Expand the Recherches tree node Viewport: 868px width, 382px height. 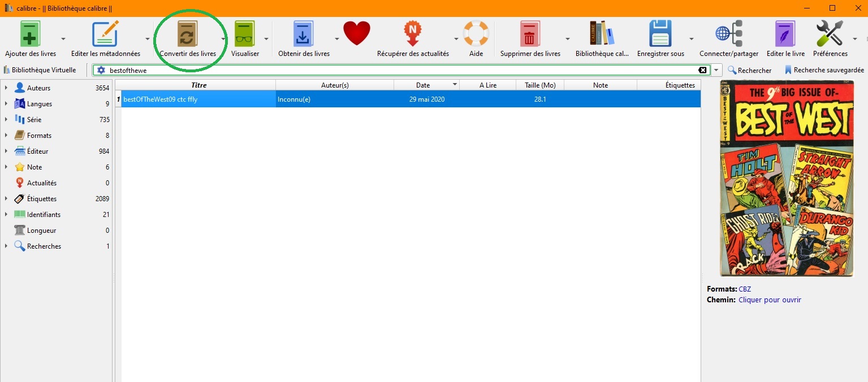[6, 246]
